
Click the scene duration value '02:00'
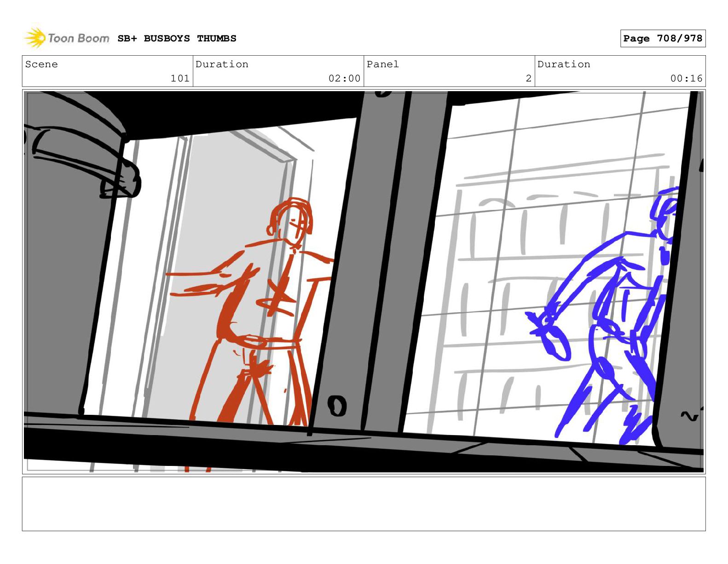(344, 79)
